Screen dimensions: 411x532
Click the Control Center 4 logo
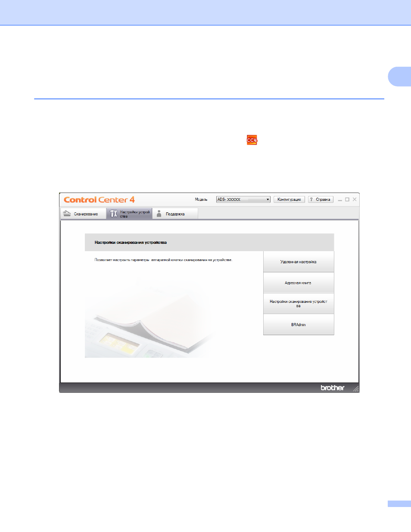99,200
